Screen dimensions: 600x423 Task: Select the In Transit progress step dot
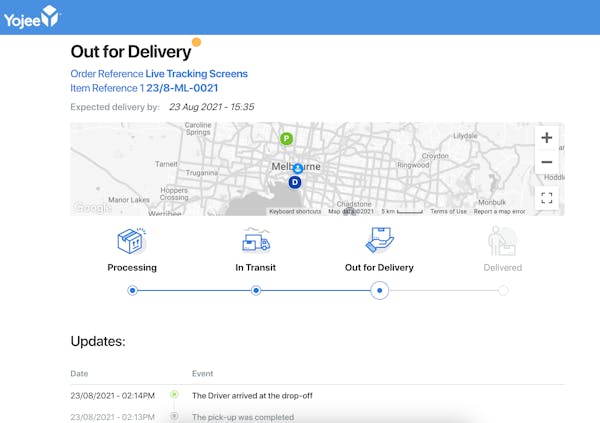tap(256, 291)
